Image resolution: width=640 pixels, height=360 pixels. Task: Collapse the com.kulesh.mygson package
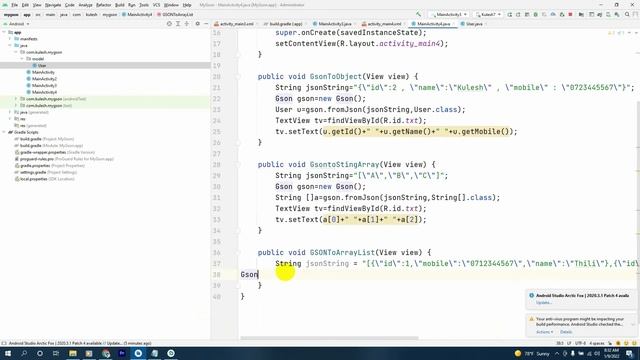click(16, 52)
